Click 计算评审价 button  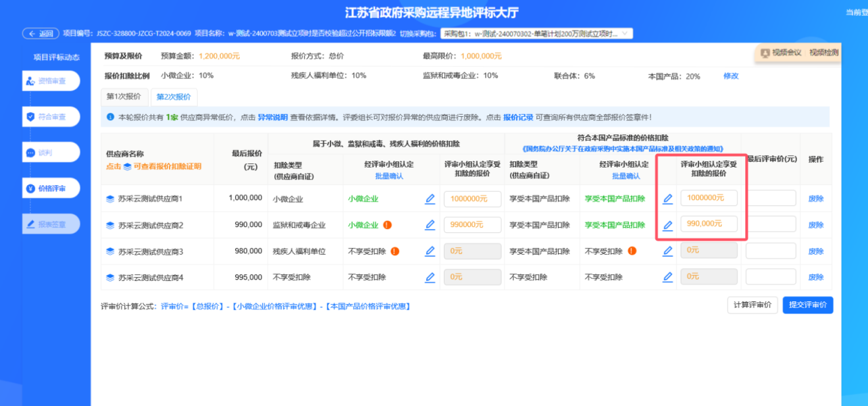[x=752, y=305]
